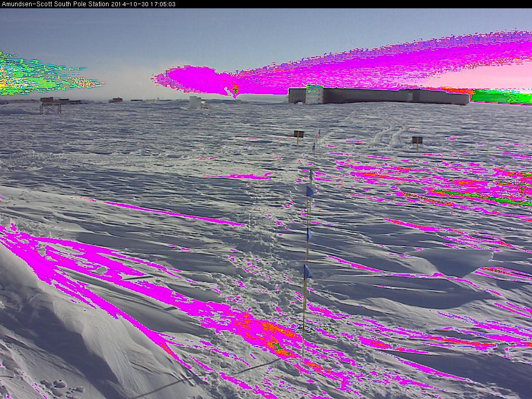This screenshot has height=399, width=532.
Task: Click the green glitch patch beside station building
Action: click(496, 97)
